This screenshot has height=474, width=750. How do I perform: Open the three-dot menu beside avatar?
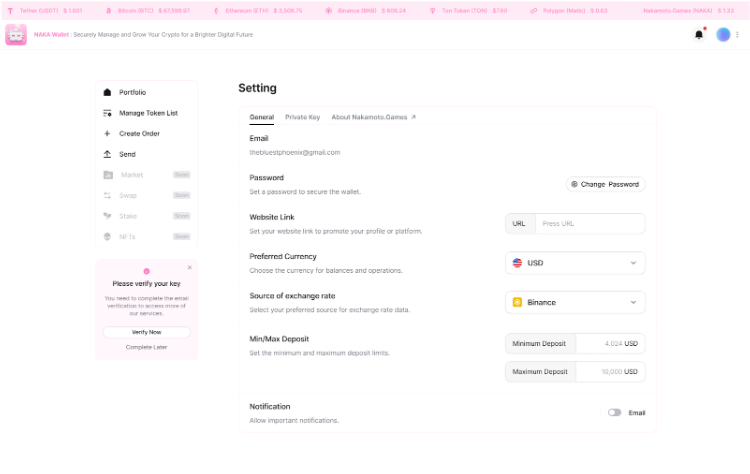tap(738, 34)
